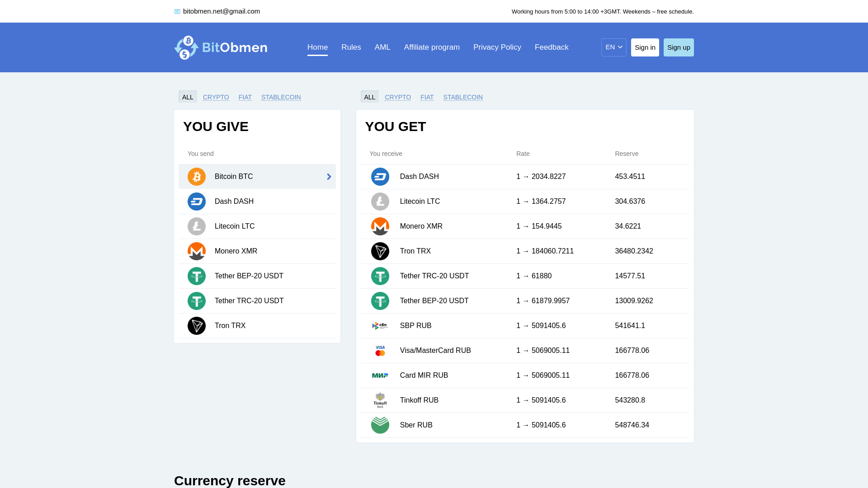Click the rate 1 → 61880
Screen dimensions: 868x488
[x=534, y=276]
